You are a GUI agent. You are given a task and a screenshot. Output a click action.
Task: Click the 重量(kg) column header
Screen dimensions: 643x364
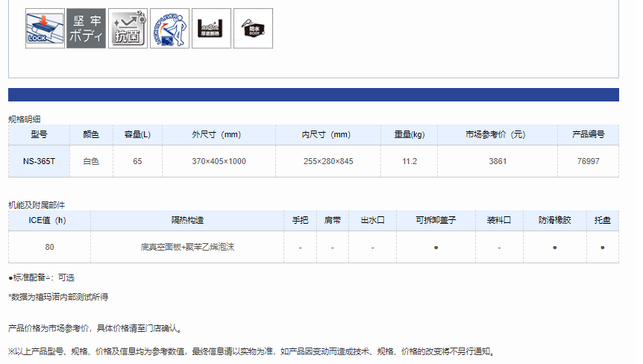coord(410,134)
